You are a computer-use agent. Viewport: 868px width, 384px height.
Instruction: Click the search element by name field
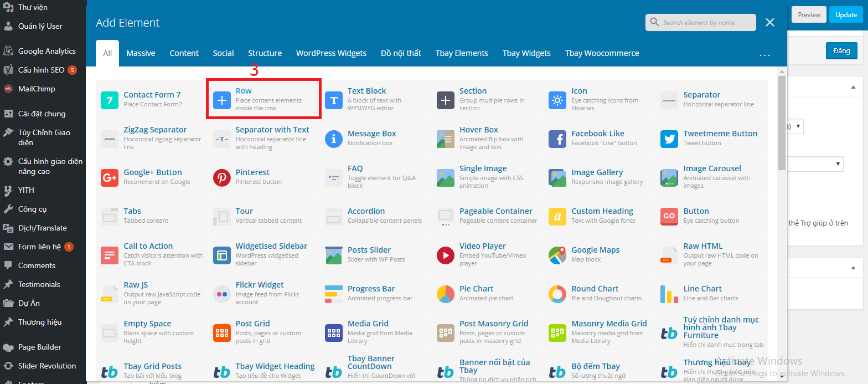point(701,22)
